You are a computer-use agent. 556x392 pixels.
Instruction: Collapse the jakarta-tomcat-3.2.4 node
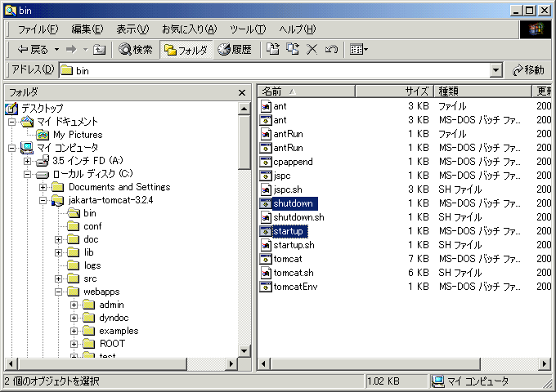tap(43, 200)
